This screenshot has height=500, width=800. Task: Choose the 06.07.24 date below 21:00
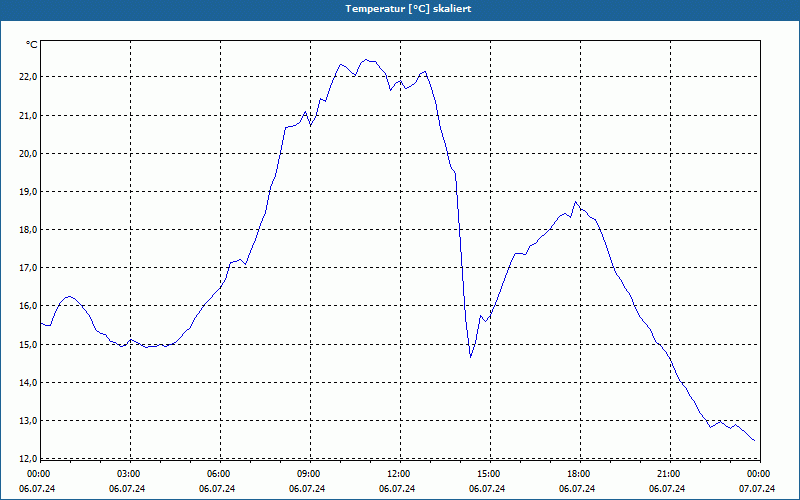tap(667, 489)
